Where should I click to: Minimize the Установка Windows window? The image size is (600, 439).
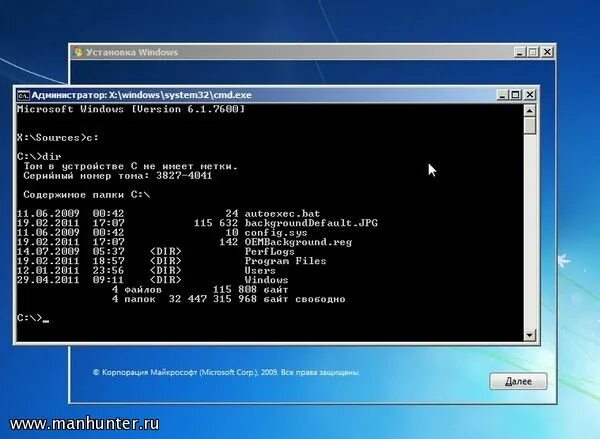tap(519, 52)
